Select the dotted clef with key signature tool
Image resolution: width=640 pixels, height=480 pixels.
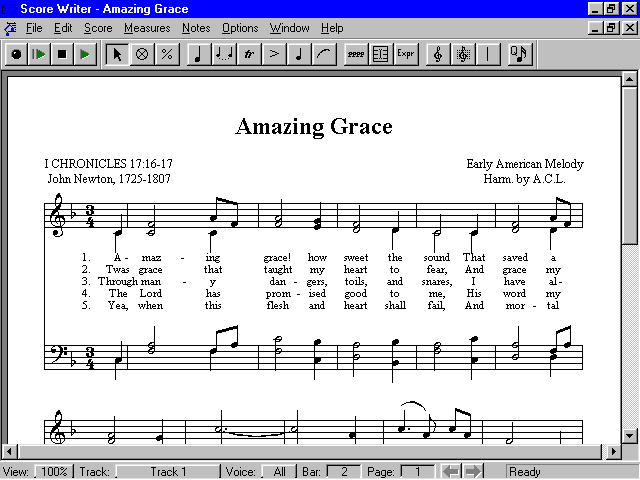coord(463,54)
